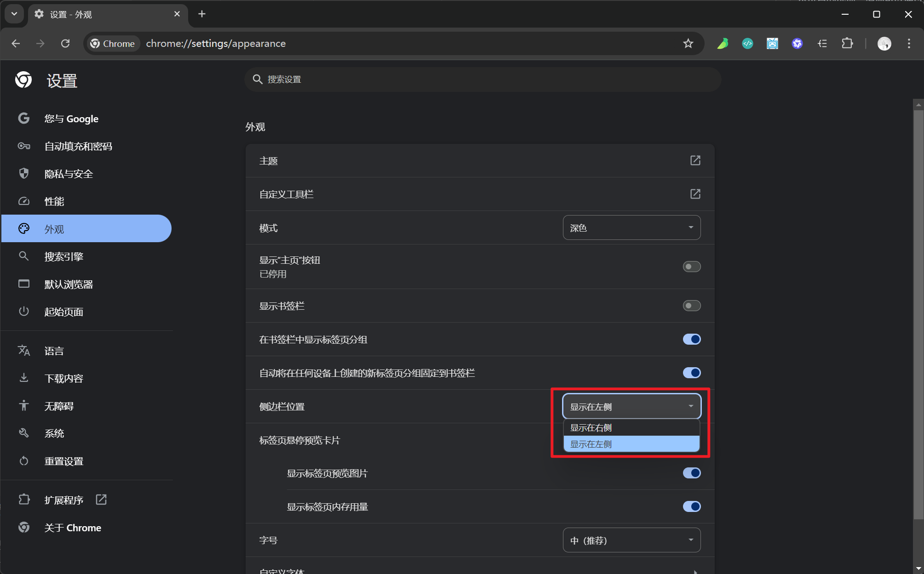Turn on the 显示书签栏 toggle
Image resolution: width=924 pixels, height=574 pixels.
691,306
